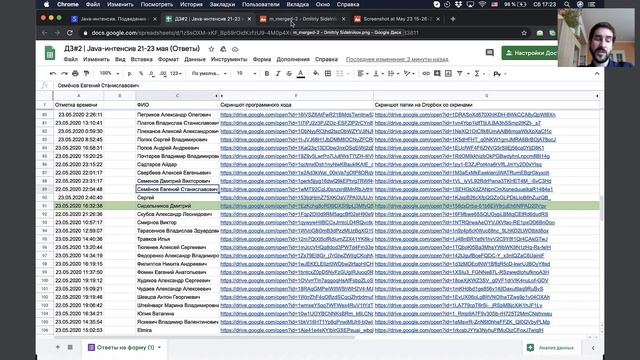Decrease decimal places button

(151, 73)
